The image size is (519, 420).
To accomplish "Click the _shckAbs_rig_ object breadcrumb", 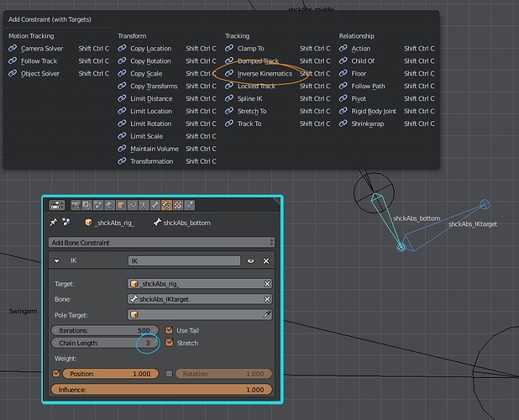I will [109, 223].
